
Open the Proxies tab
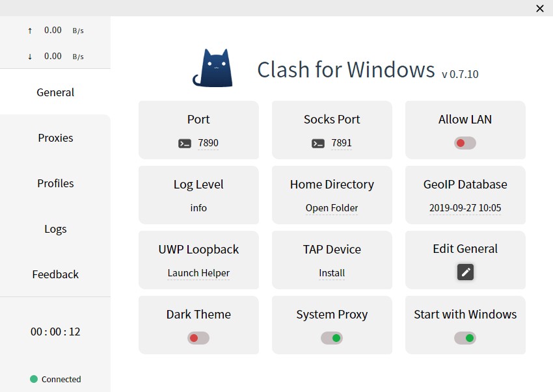point(55,138)
